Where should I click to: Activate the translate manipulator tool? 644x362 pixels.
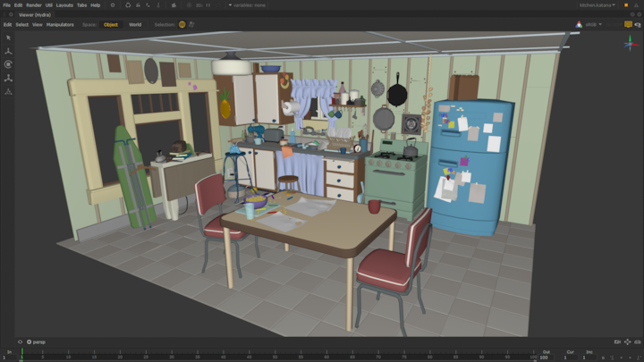pos(8,51)
